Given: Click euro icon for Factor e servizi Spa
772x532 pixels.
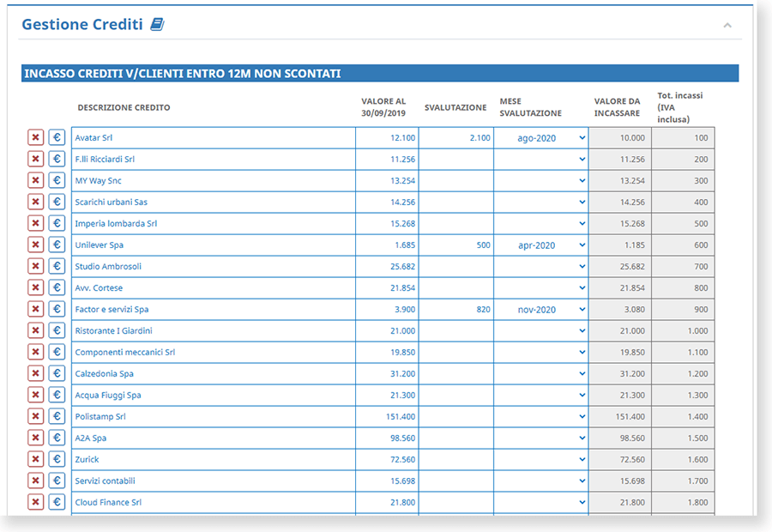Looking at the screenshot, I should coord(57,309).
